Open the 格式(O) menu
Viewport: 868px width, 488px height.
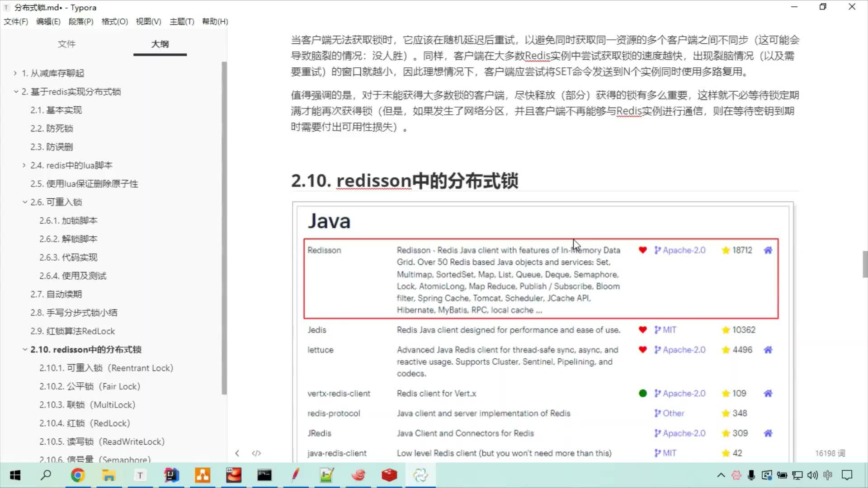click(x=114, y=21)
